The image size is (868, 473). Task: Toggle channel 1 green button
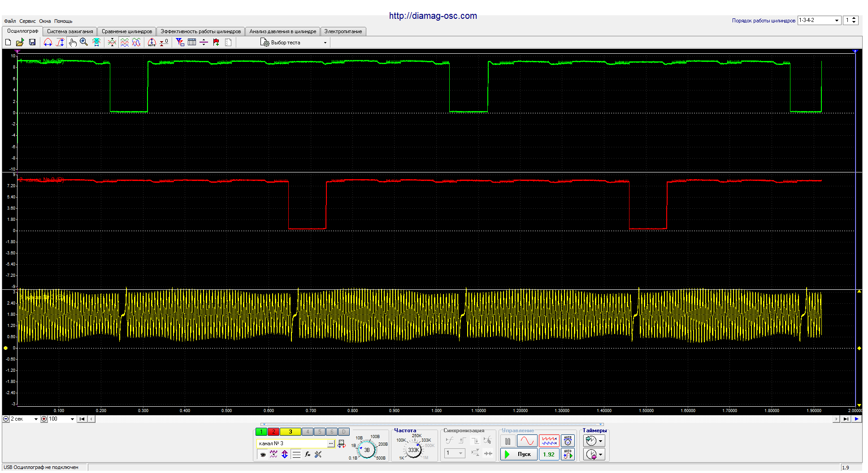pyautogui.click(x=261, y=432)
